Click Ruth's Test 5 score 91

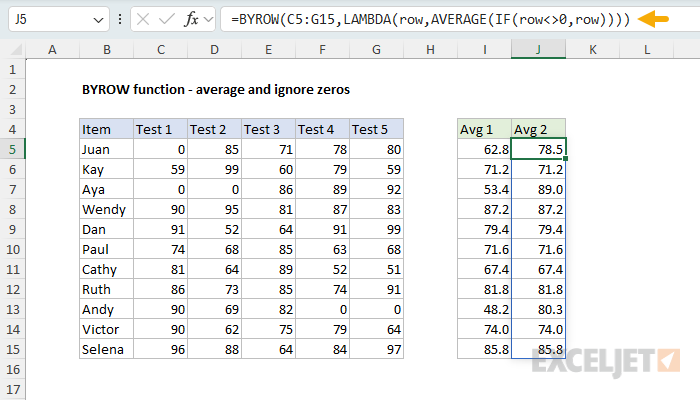pyautogui.click(x=377, y=290)
